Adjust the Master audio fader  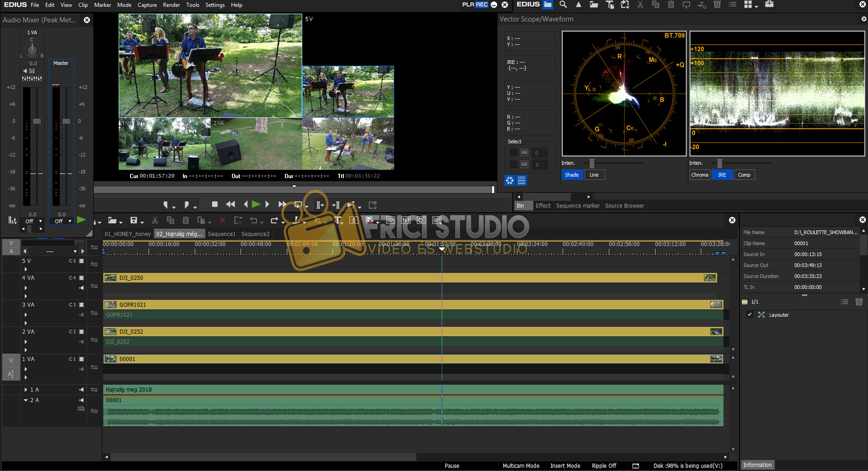tap(67, 121)
